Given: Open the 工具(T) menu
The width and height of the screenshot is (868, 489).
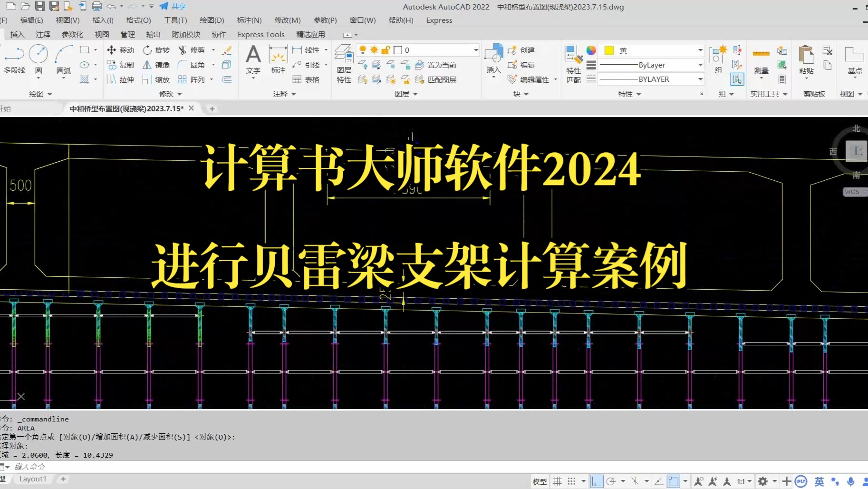Looking at the screenshot, I should click(175, 20).
